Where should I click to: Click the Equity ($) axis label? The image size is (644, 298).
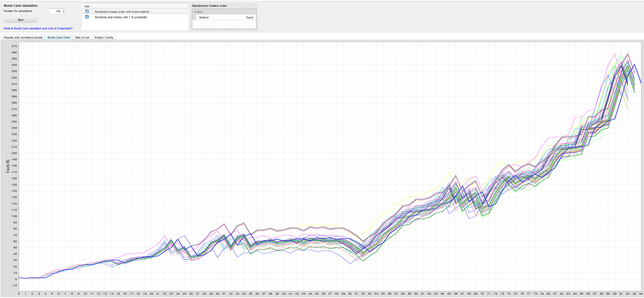click(x=8, y=166)
